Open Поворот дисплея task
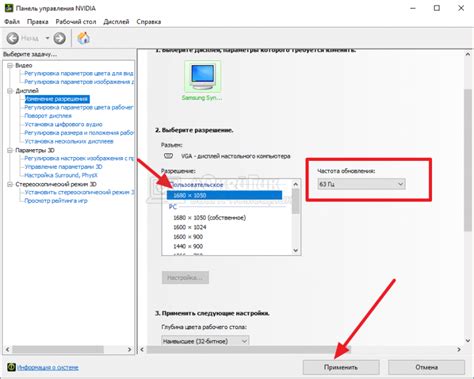474x379 pixels. [x=48, y=116]
